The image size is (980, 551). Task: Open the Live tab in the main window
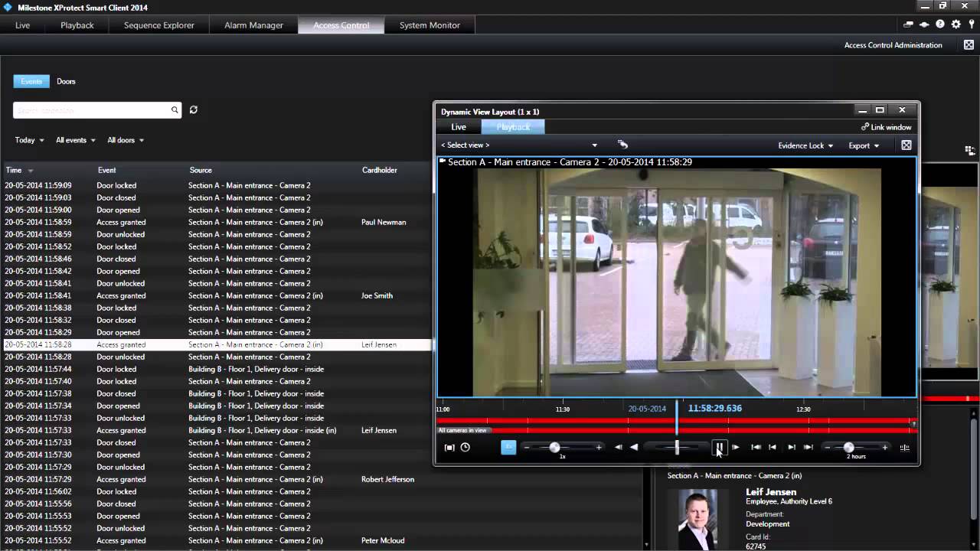23,25
